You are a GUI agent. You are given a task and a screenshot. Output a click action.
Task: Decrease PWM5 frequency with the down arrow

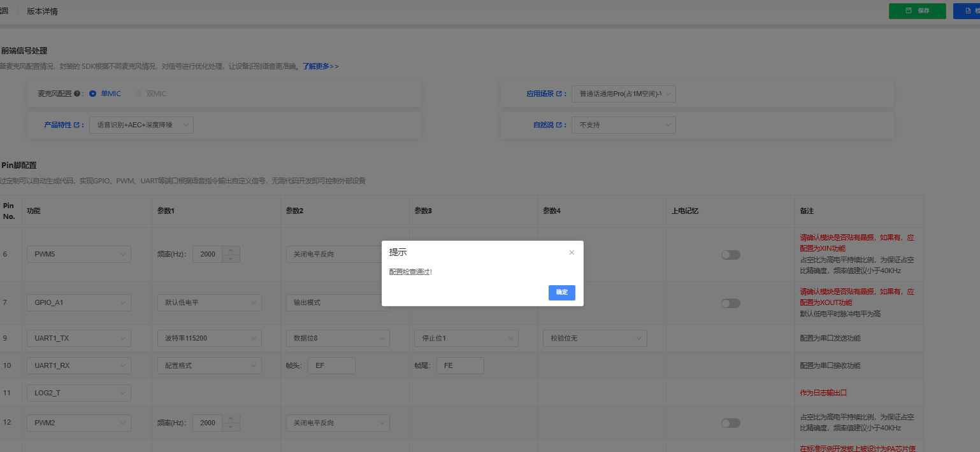coord(231,258)
